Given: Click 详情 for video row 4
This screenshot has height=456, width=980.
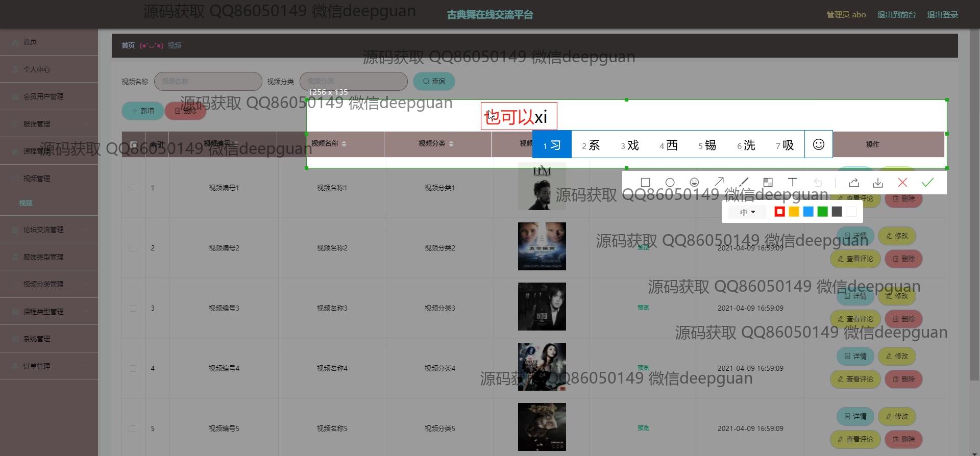Looking at the screenshot, I should (x=855, y=356).
